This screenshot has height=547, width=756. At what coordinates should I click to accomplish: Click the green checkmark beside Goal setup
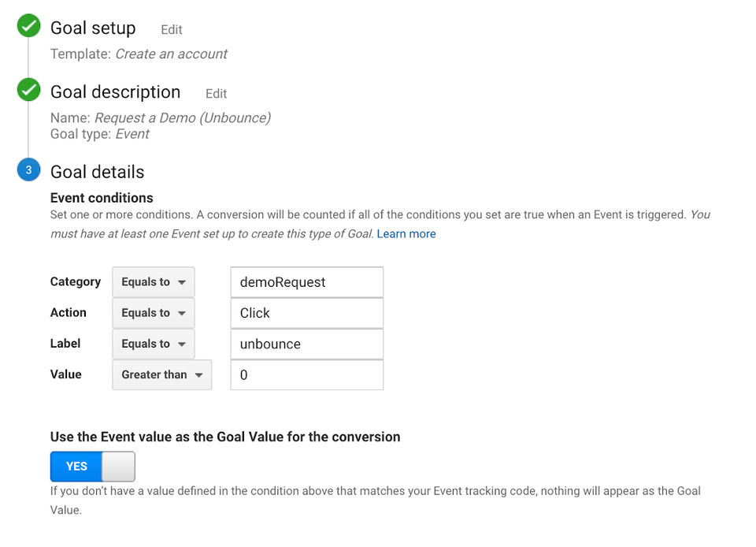pyautogui.click(x=28, y=27)
